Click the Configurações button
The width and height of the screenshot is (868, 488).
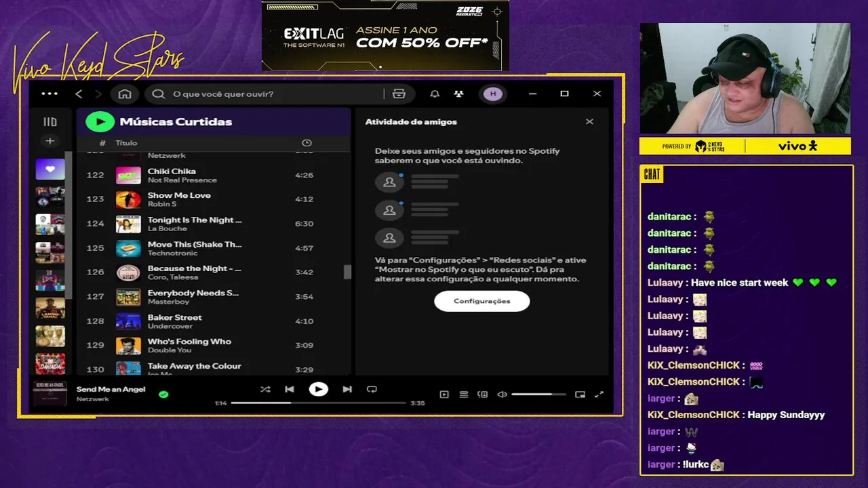[x=481, y=301]
